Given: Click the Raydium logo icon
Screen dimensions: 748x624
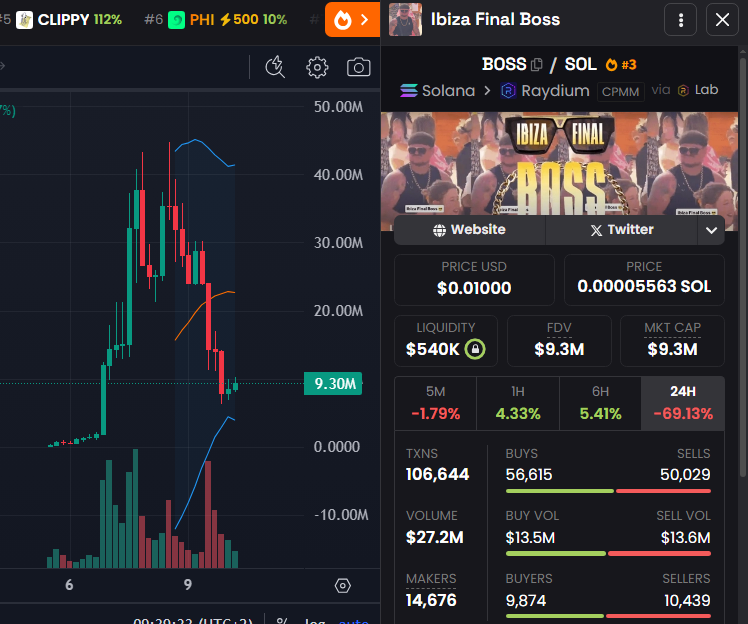Looking at the screenshot, I should click(x=508, y=90).
